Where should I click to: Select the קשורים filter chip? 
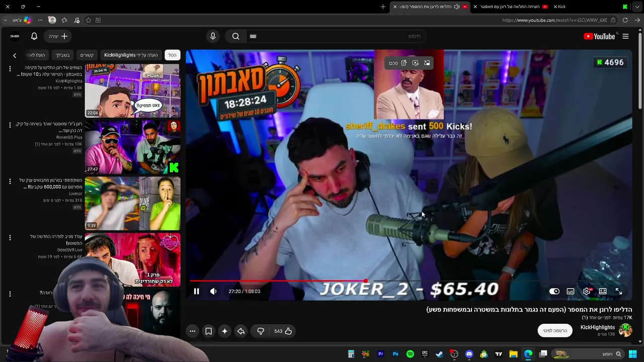point(87,55)
